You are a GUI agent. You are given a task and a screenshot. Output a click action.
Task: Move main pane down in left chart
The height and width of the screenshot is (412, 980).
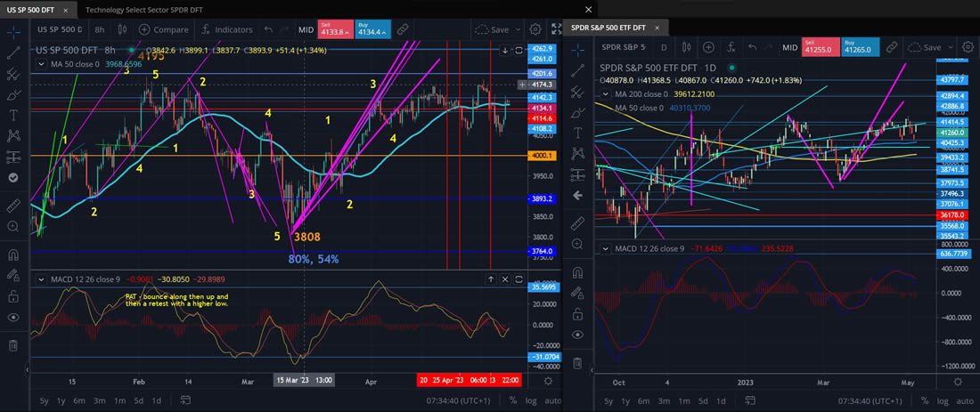(x=505, y=51)
